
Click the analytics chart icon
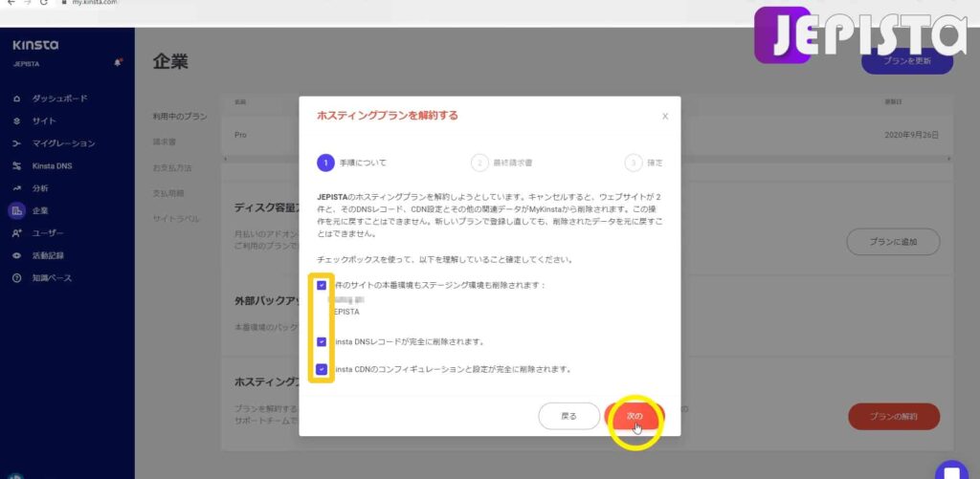pos(17,188)
